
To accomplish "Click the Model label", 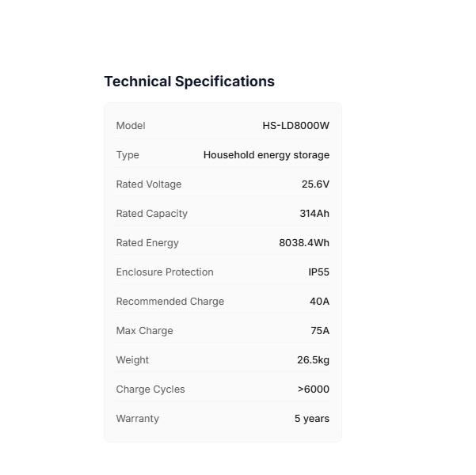I will (131, 126).
